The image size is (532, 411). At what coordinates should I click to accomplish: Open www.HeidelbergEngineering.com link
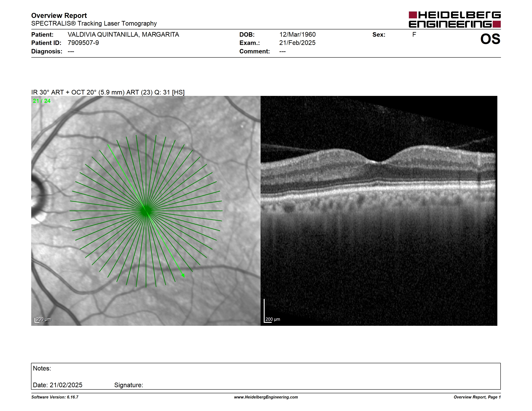coord(266,397)
